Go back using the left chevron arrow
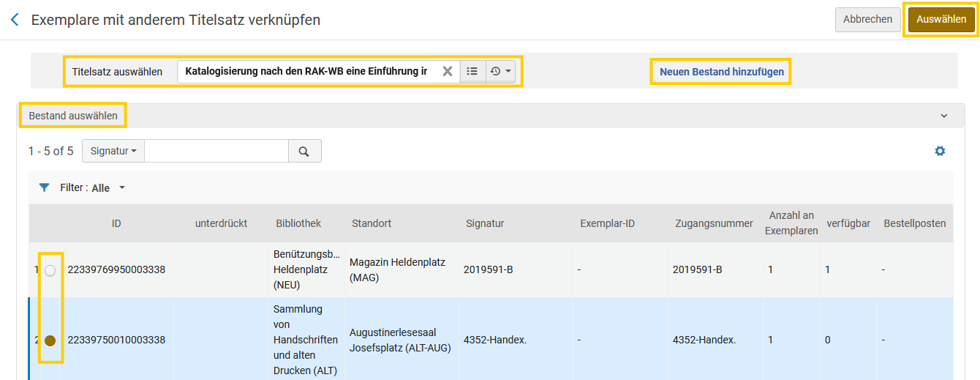The width and height of the screenshot is (980, 380). (15, 20)
